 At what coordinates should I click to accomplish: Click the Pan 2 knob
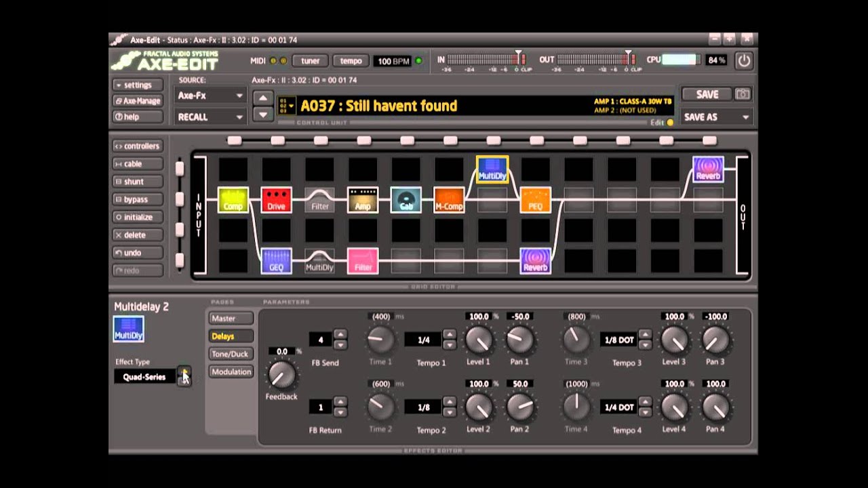[520, 407]
